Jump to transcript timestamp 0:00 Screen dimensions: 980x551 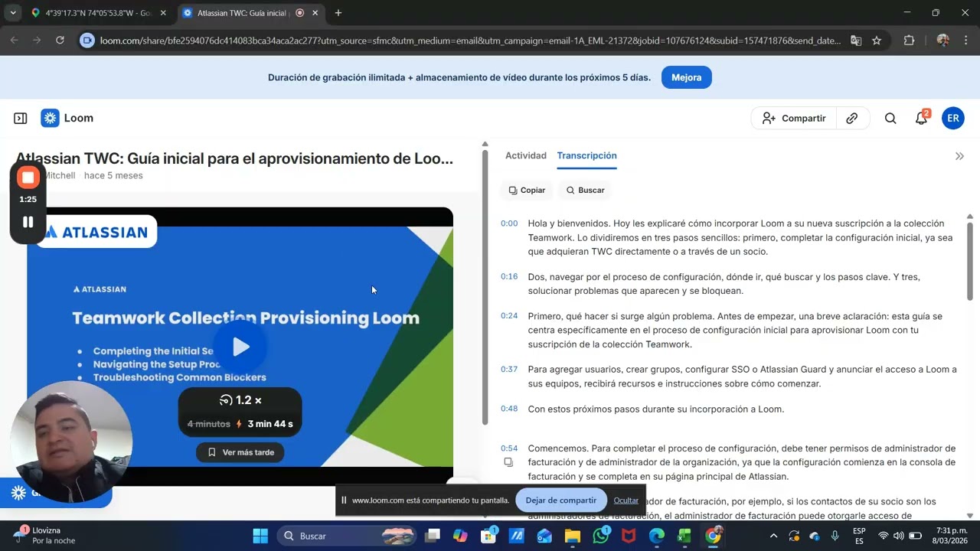tap(509, 223)
